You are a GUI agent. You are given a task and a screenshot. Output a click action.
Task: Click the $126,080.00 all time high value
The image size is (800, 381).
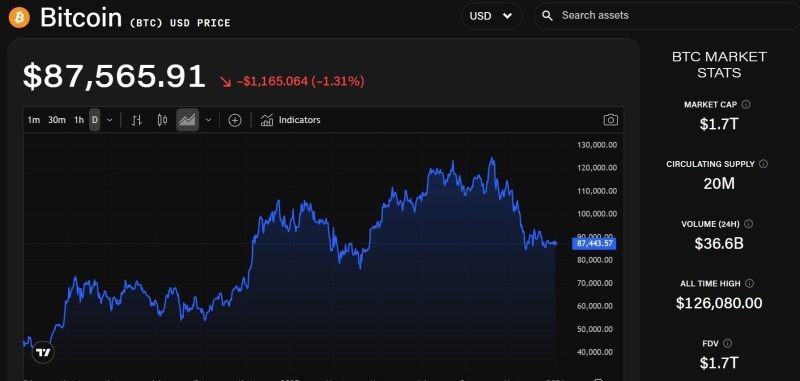tap(719, 303)
